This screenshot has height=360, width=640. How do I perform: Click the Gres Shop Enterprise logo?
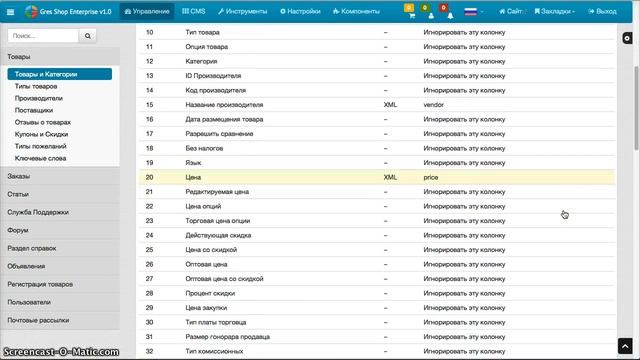coord(68,11)
